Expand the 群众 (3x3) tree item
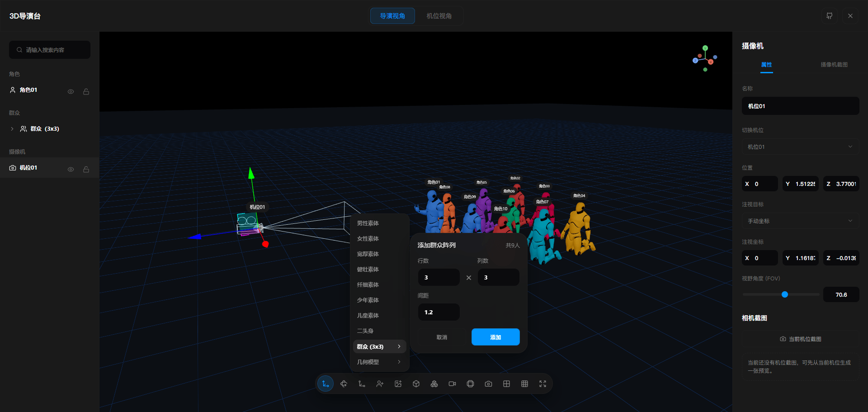Image resolution: width=868 pixels, height=412 pixels. [12, 129]
